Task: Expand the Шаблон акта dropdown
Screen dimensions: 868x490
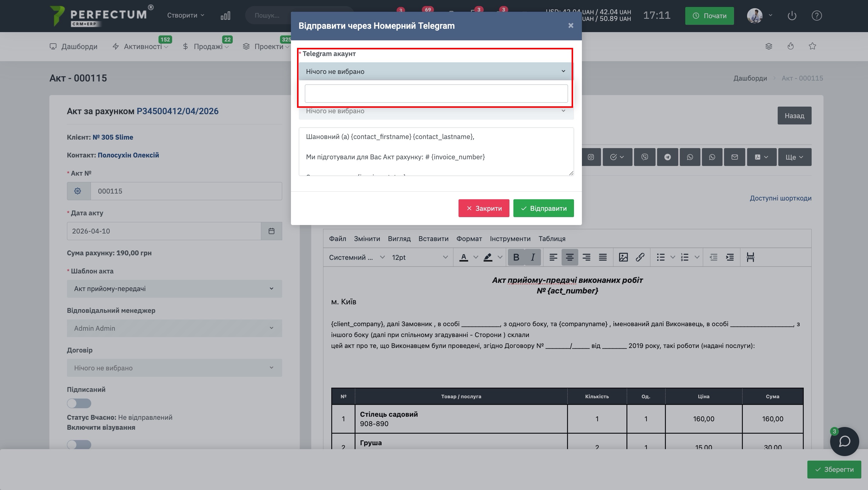Action: point(174,289)
